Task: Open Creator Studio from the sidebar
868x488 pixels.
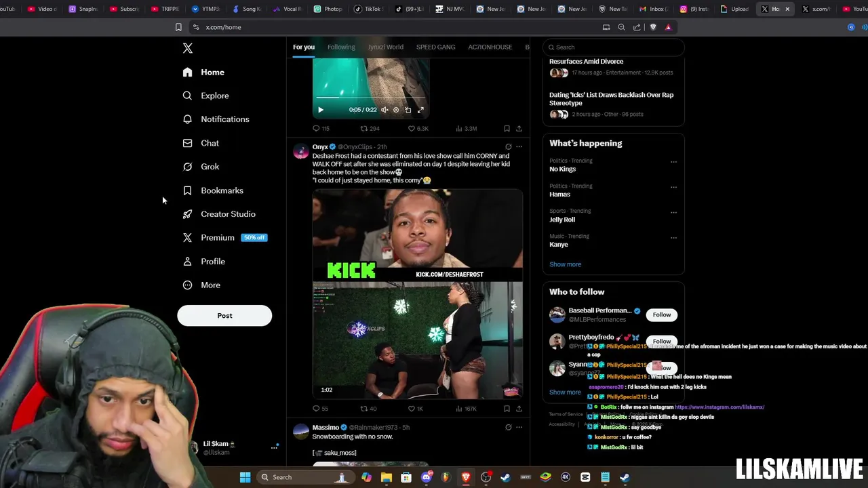Action: (219, 214)
